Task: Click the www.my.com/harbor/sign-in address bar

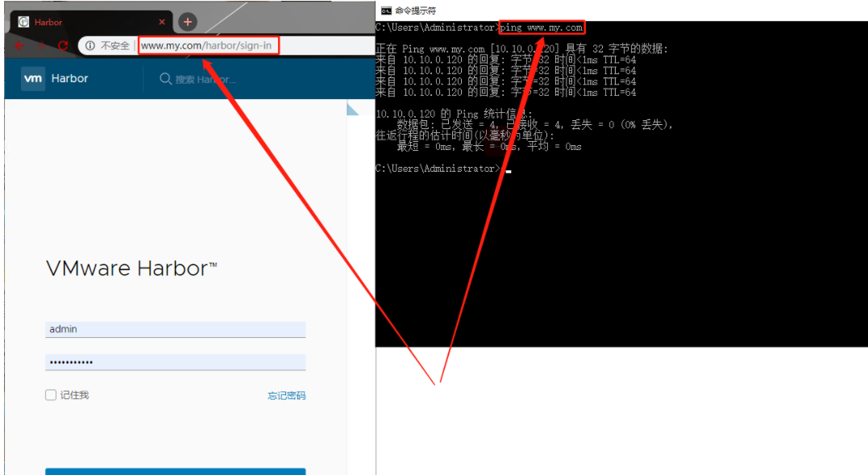Action: tap(206, 45)
